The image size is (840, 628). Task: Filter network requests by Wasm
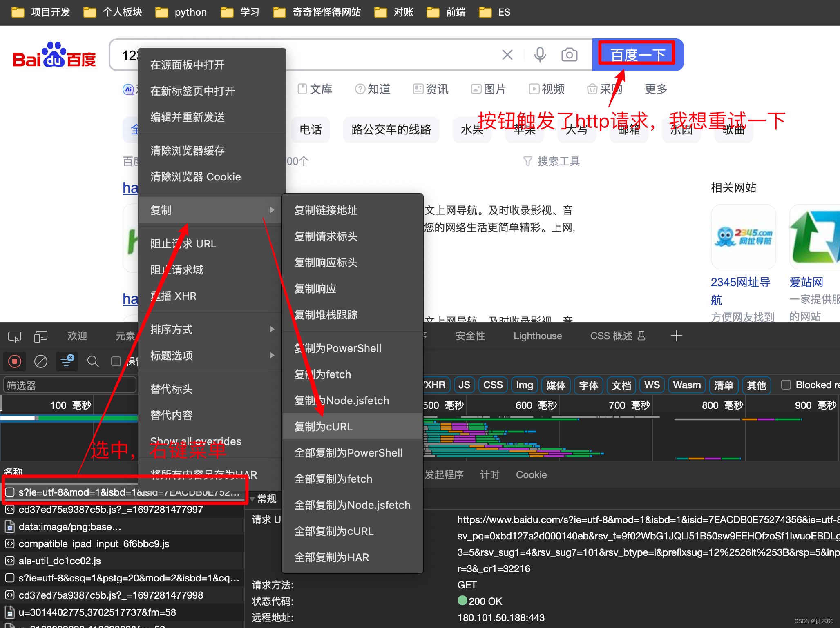pyautogui.click(x=687, y=385)
